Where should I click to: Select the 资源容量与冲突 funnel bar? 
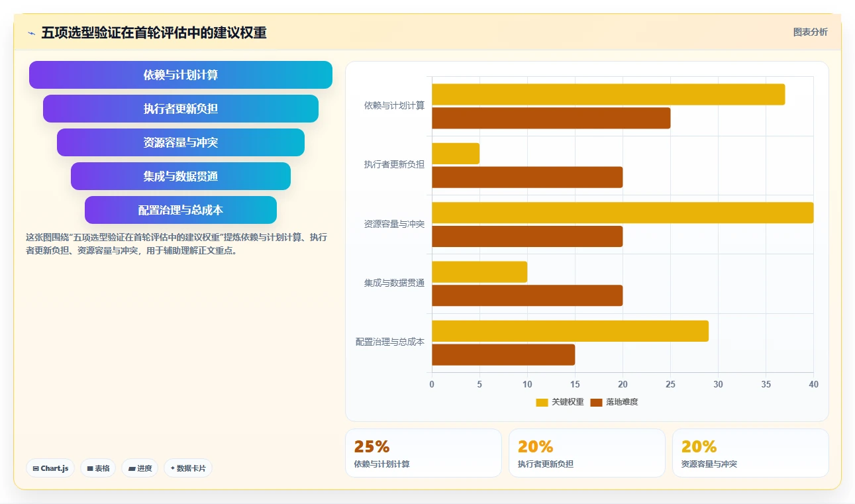tap(181, 142)
